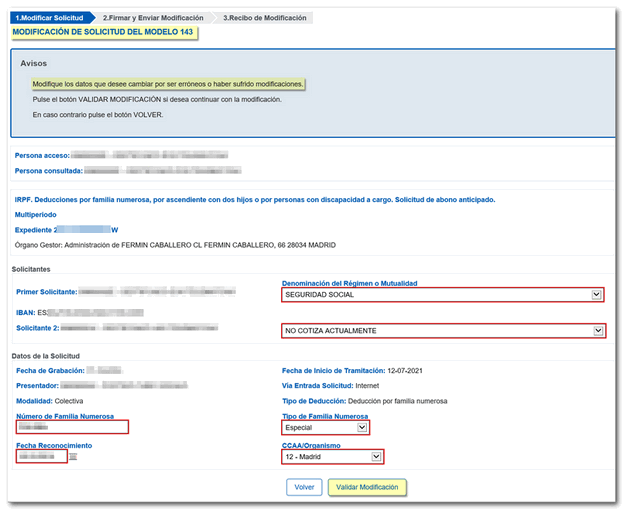
Task: Click the Validar Modificación button
Action: click(367, 488)
